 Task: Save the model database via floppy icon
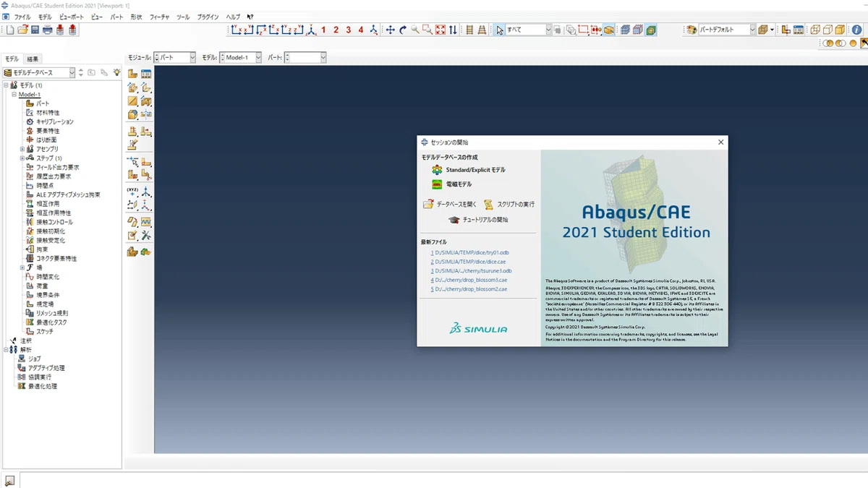click(35, 30)
